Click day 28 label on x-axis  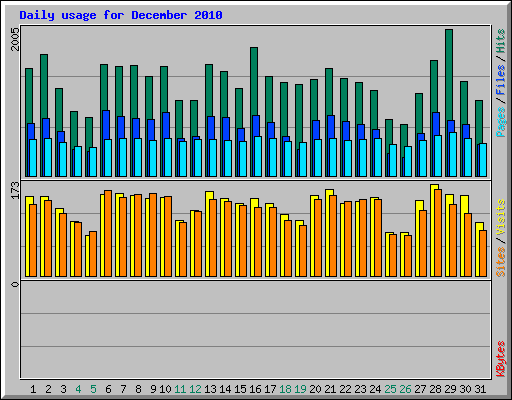(x=435, y=389)
